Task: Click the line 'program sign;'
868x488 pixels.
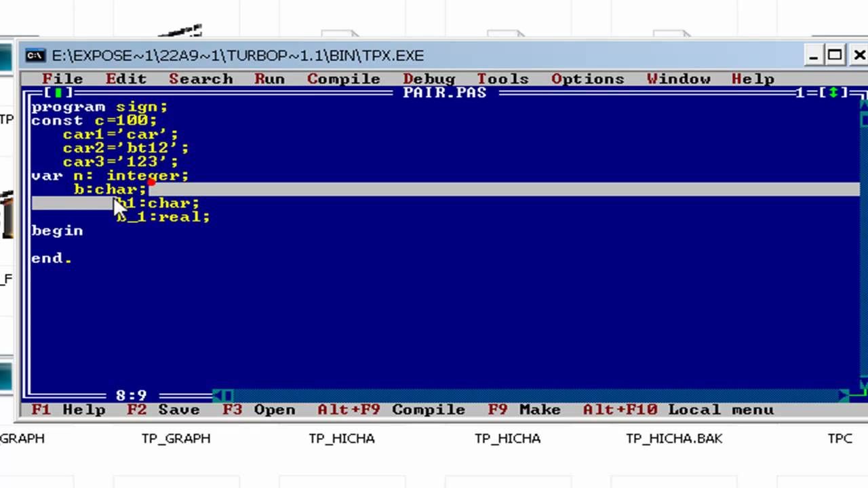Action: tap(100, 107)
